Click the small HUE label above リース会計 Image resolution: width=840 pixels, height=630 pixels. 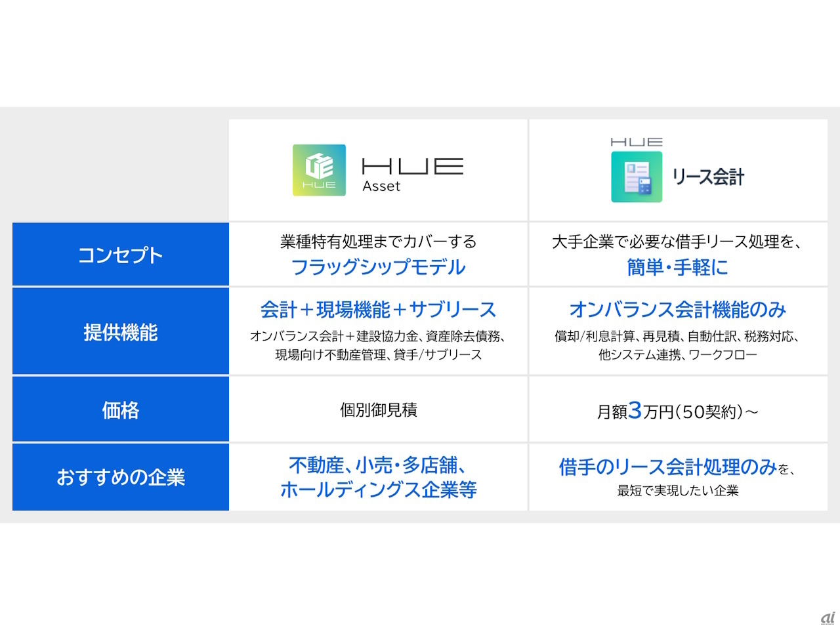tap(637, 142)
